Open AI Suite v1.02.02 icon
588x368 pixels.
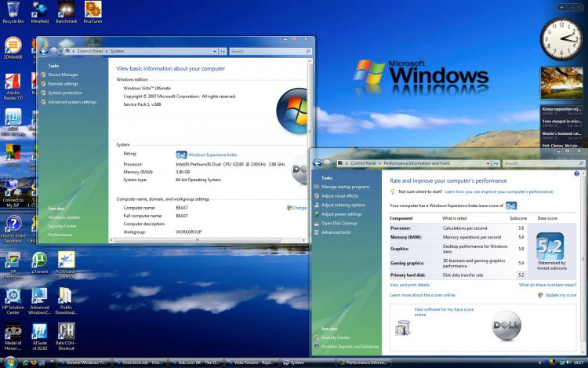[39, 337]
